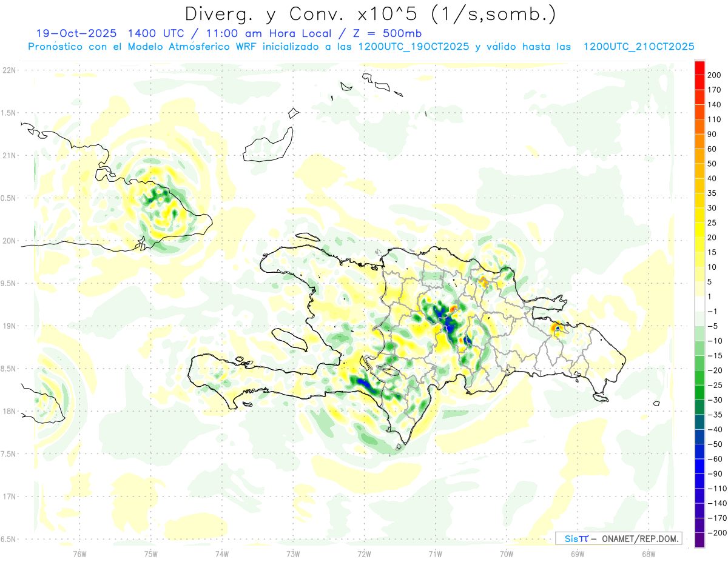Click the 'Z = 500mb' level label

pyautogui.click(x=388, y=33)
